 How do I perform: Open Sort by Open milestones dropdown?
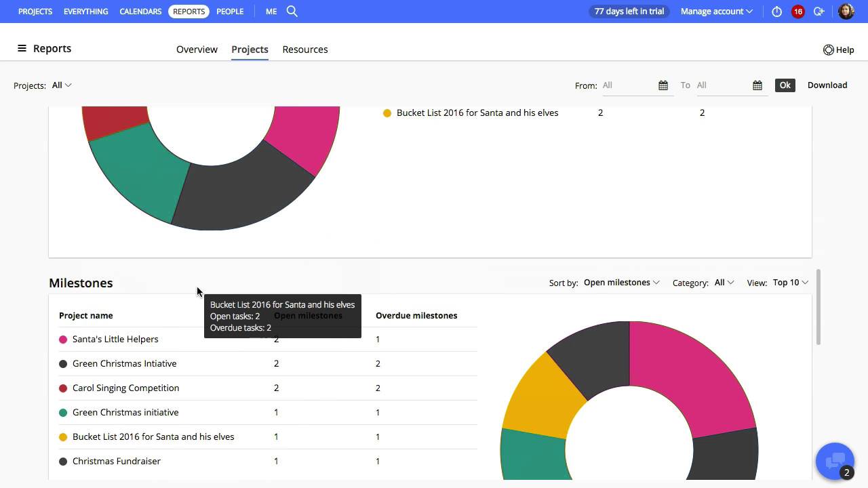[x=621, y=283]
